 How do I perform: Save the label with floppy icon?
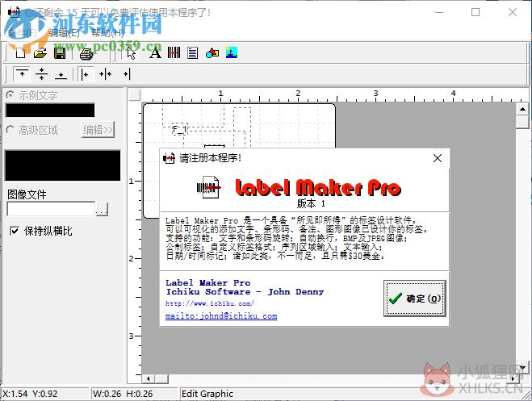coord(60,53)
